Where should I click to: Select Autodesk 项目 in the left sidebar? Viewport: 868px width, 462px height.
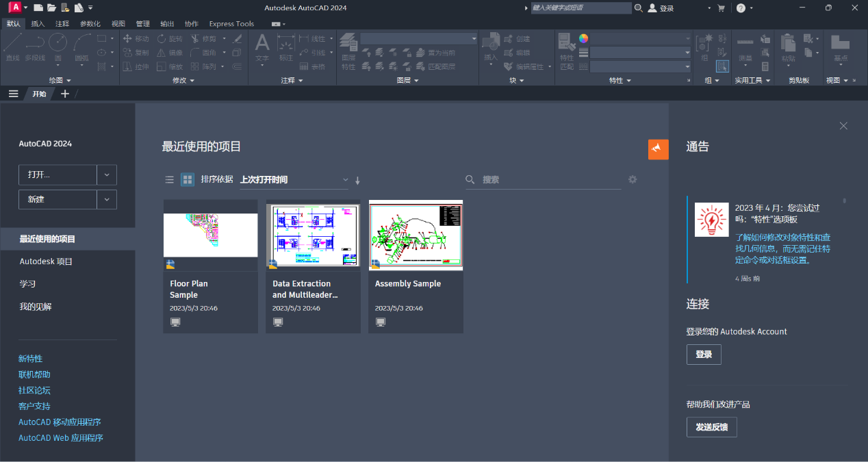coord(46,261)
